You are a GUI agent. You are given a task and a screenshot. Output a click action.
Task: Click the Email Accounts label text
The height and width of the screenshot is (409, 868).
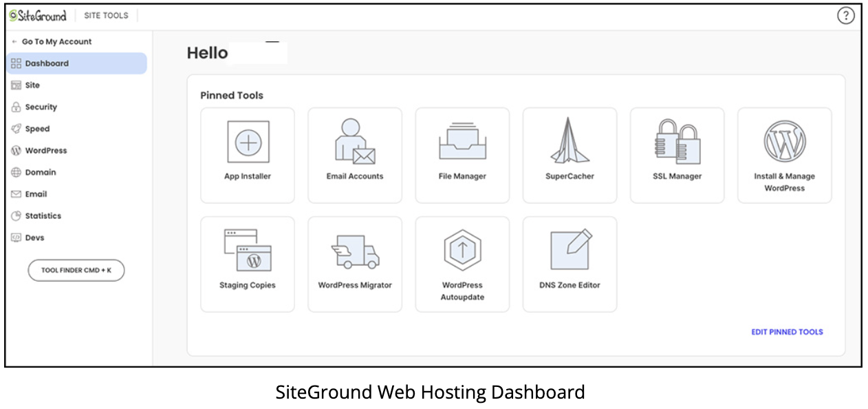click(355, 176)
